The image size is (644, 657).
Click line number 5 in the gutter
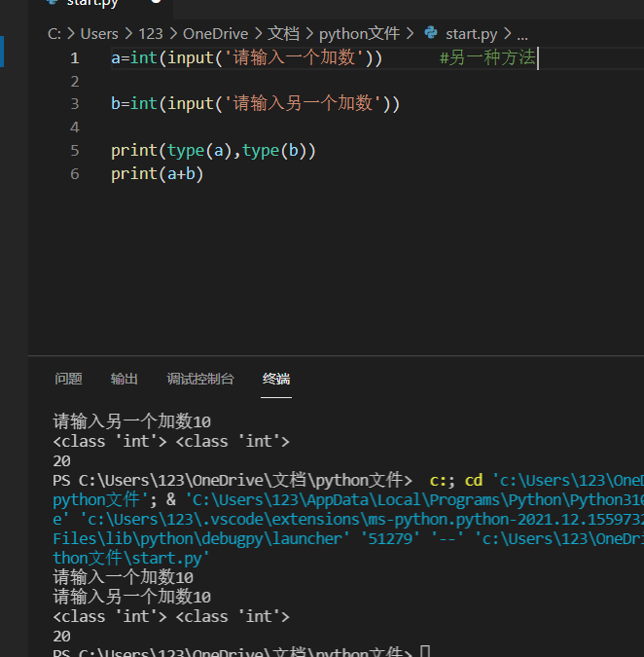(x=74, y=151)
